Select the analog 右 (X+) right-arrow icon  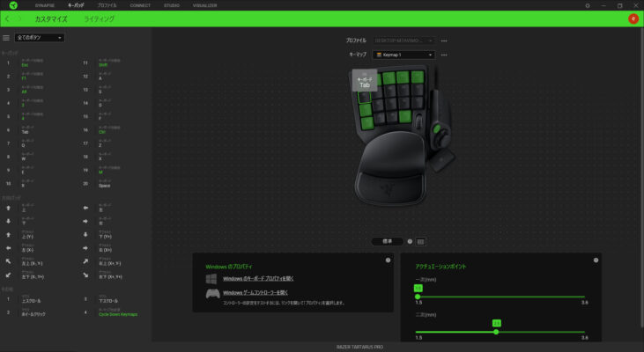click(85, 248)
